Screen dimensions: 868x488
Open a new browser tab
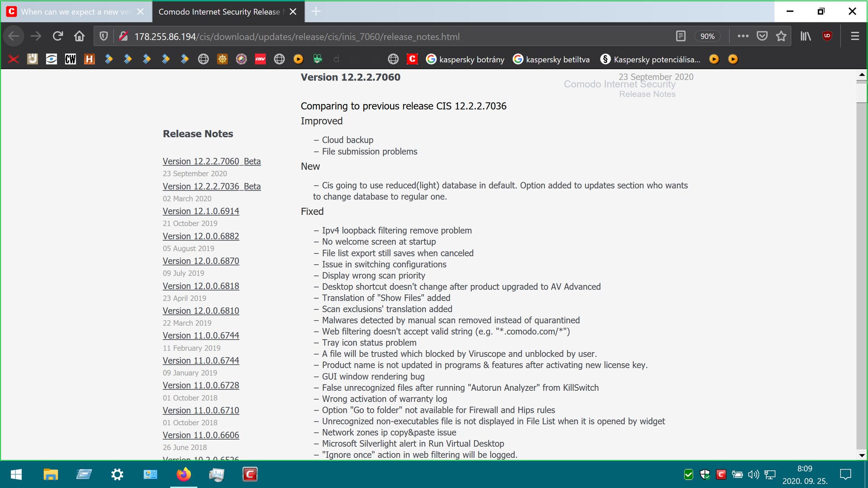[316, 12]
